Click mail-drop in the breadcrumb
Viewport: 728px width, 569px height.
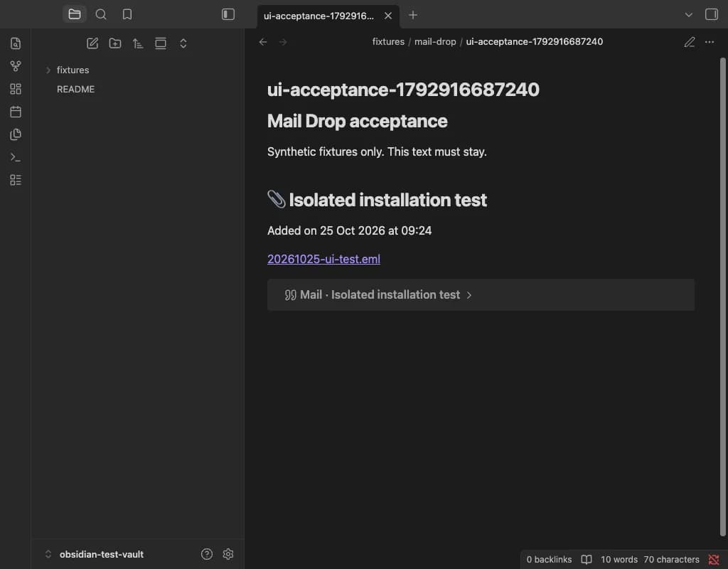click(435, 42)
